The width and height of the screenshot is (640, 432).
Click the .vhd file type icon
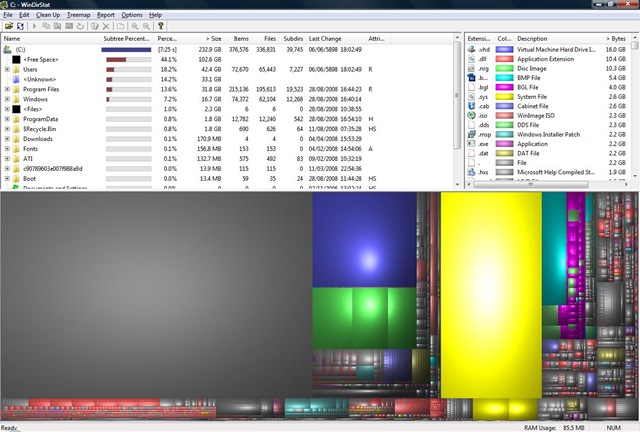click(x=471, y=48)
